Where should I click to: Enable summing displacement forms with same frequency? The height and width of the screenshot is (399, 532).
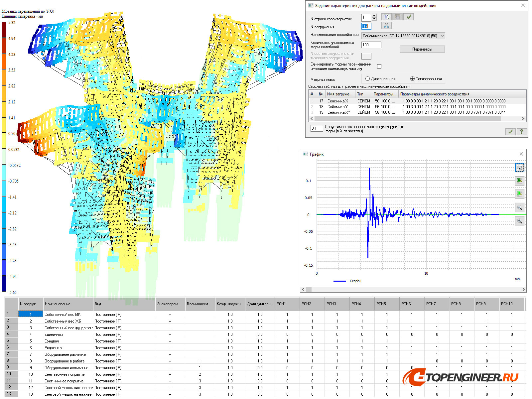[x=379, y=66]
